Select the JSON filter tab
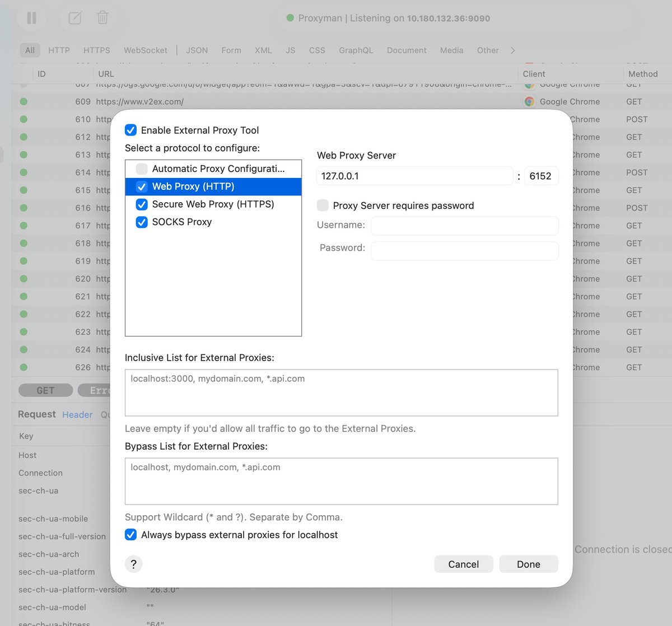The height and width of the screenshot is (626, 672). [197, 50]
